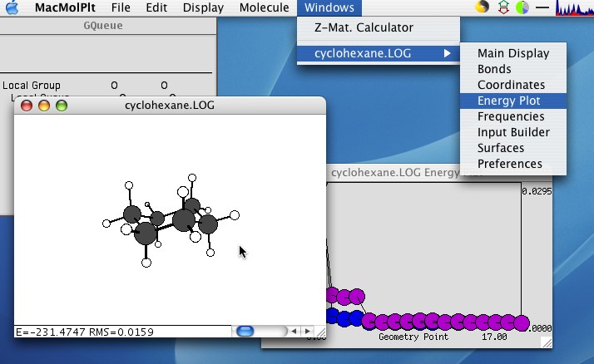The width and height of the screenshot is (594, 364).
Task: Close the cyclohexane.LOG window with red button
Action: point(26,106)
